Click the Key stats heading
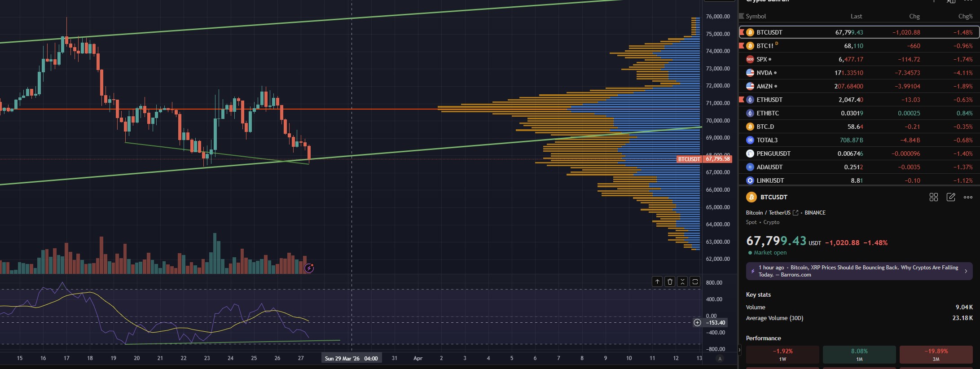980x369 pixels. pyautogui.click(x=758, y=294)
